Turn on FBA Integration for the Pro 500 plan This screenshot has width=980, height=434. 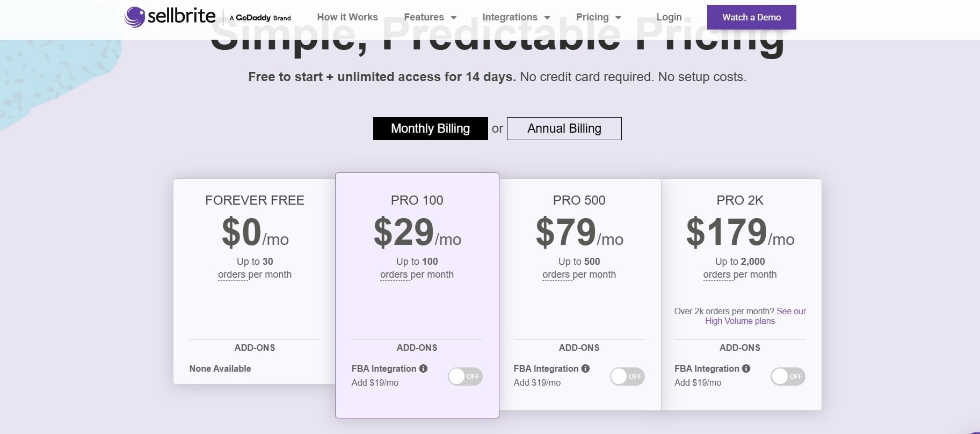click(x=627, y=376)
